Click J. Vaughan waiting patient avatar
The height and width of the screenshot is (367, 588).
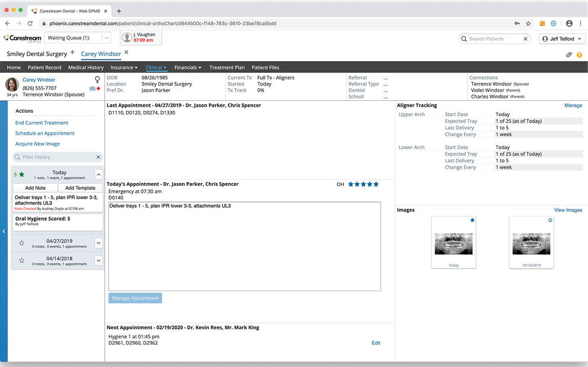(127, 37)
